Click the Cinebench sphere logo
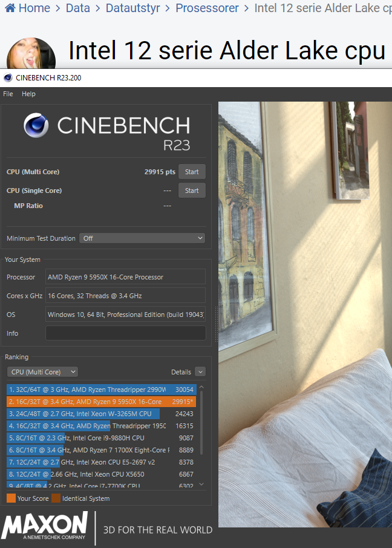 coord(36,125)
